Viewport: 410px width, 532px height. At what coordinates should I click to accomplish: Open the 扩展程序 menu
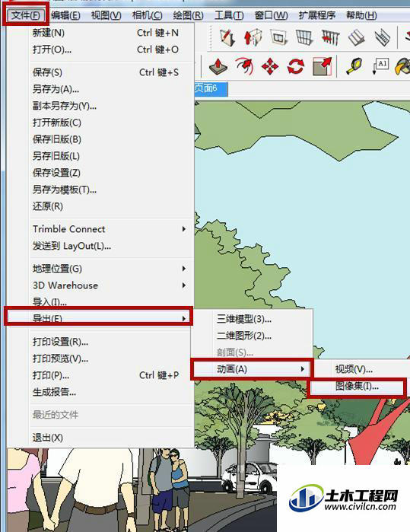coord(316,15)
